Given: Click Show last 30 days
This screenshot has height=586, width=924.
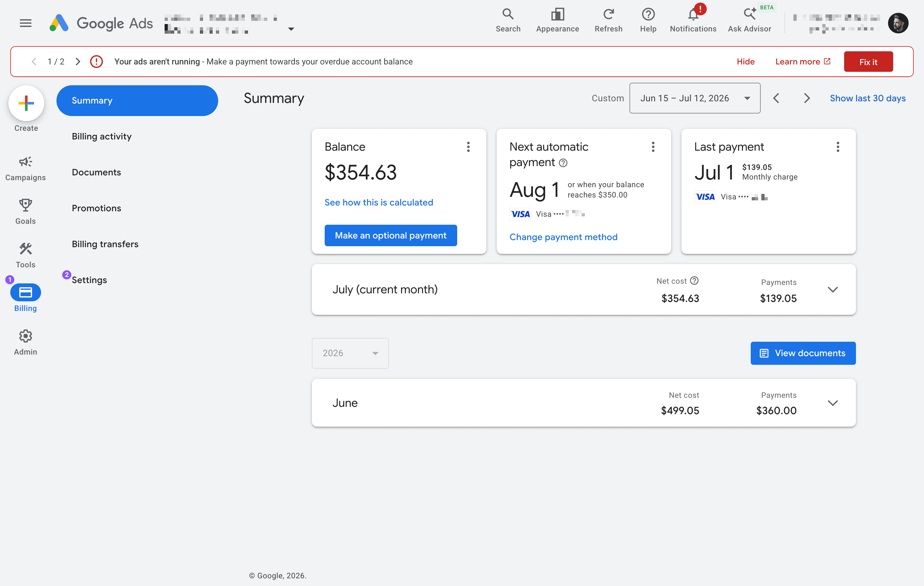Looking at the screenshot, I should (867, 98).
